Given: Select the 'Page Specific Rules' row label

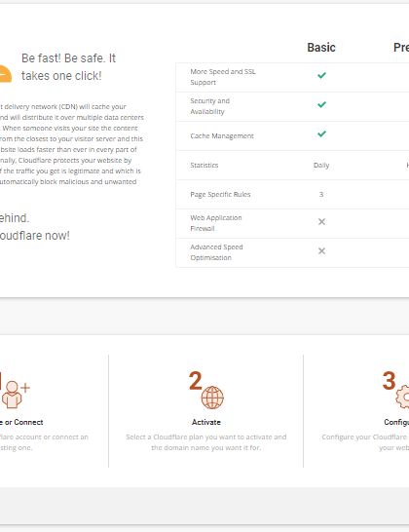Looking at the screenshot, I should click(220, 195).
